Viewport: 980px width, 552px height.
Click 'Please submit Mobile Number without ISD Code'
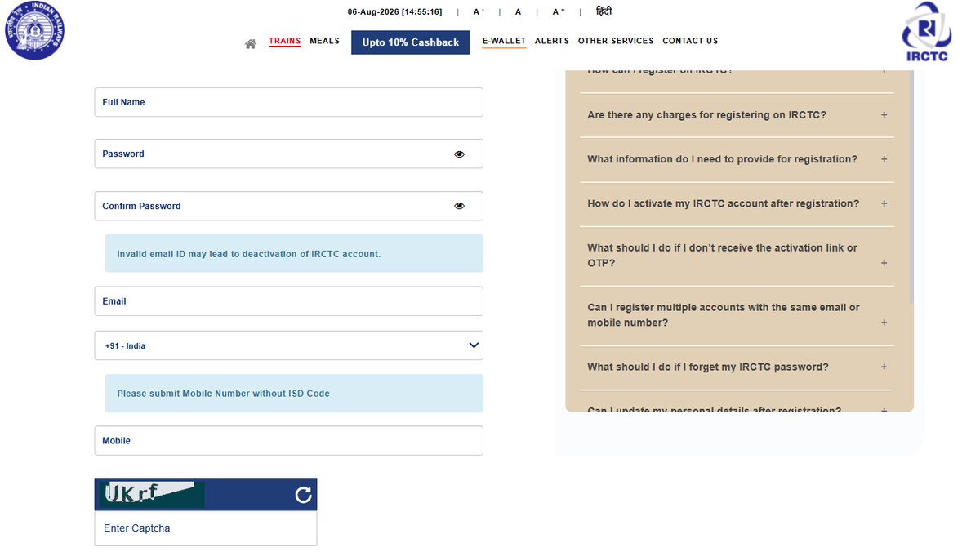tap(294, 394)
